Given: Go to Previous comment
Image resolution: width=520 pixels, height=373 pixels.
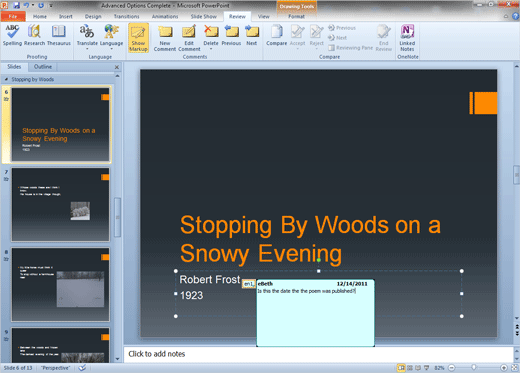Looking at the screenshot, I should [231, 35].
